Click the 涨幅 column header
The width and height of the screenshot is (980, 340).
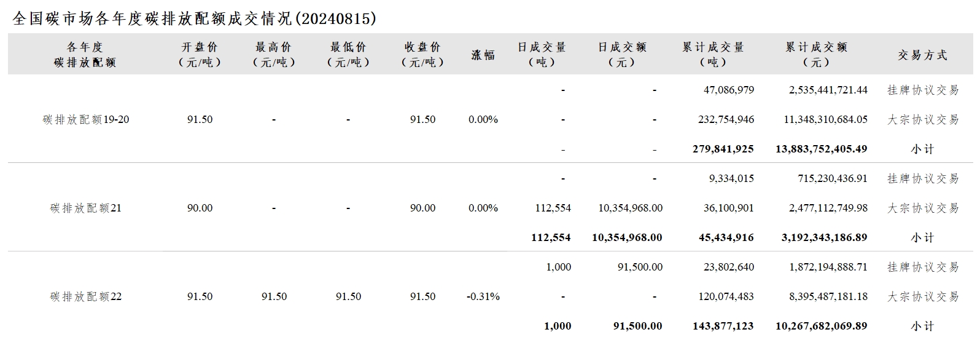point(483,55)
